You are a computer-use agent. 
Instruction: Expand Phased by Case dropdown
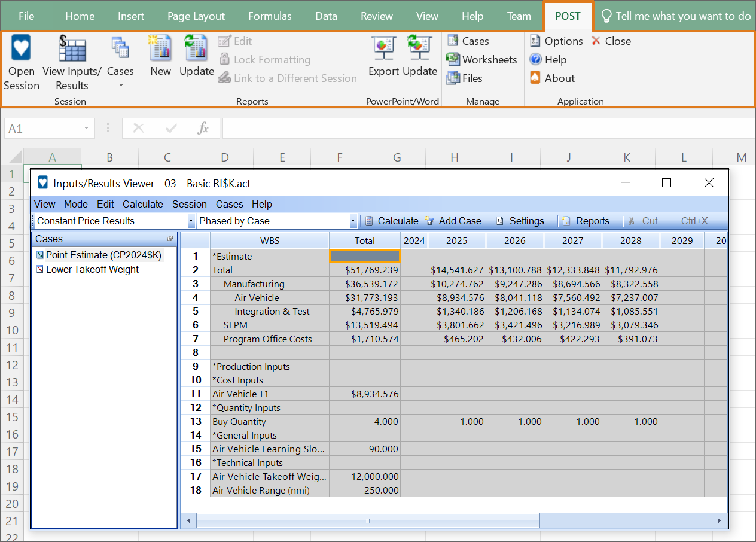point(353,221)
